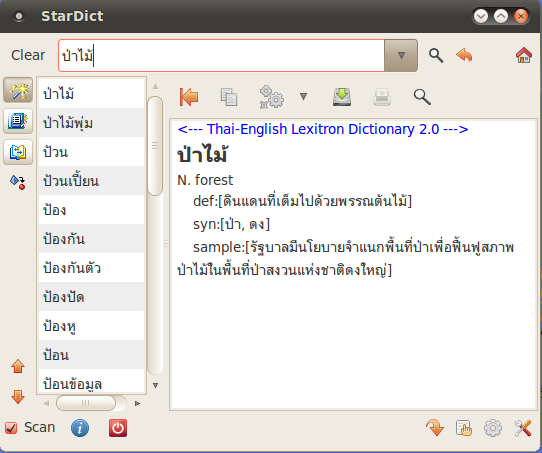Click the magnifier Find icon next to search box
This screenshot has width=542, height=453.
tap(436, 55)
